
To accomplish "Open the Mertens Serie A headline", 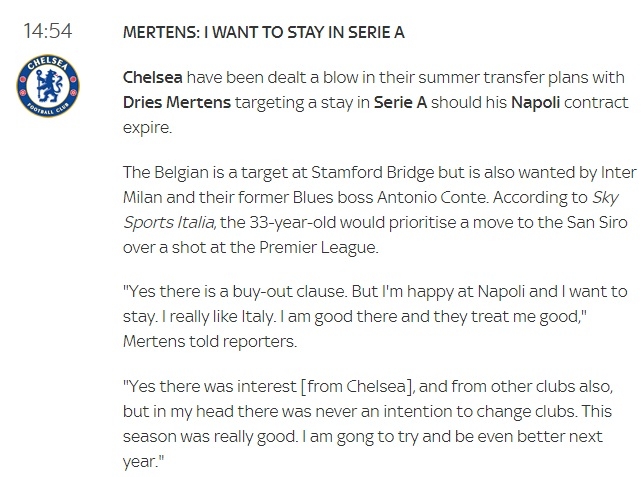I will [x=263, y=32].
